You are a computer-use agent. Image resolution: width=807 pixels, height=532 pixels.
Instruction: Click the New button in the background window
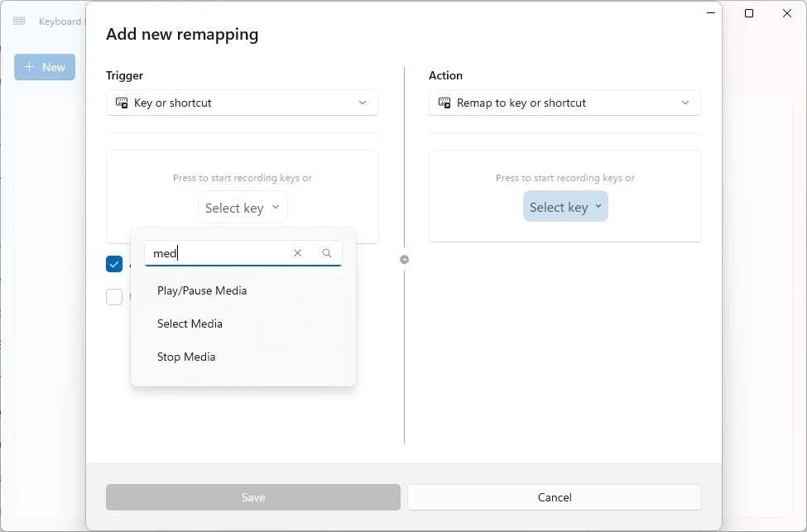pyautogui.click(x=45, y=67)
